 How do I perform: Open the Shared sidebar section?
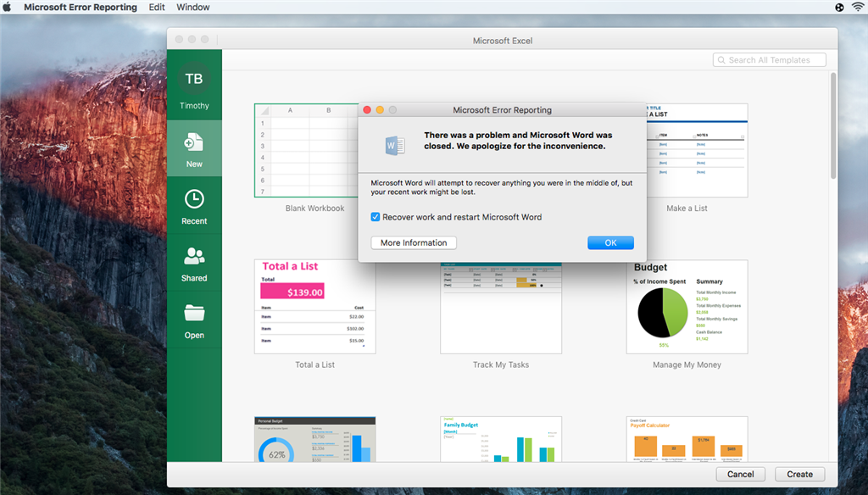click(x=194, y=263)
